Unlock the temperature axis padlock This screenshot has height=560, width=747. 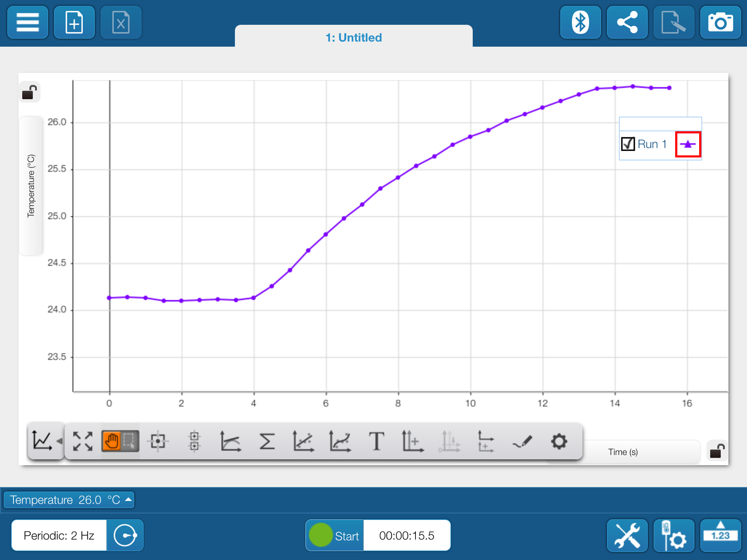coord(29,92)
